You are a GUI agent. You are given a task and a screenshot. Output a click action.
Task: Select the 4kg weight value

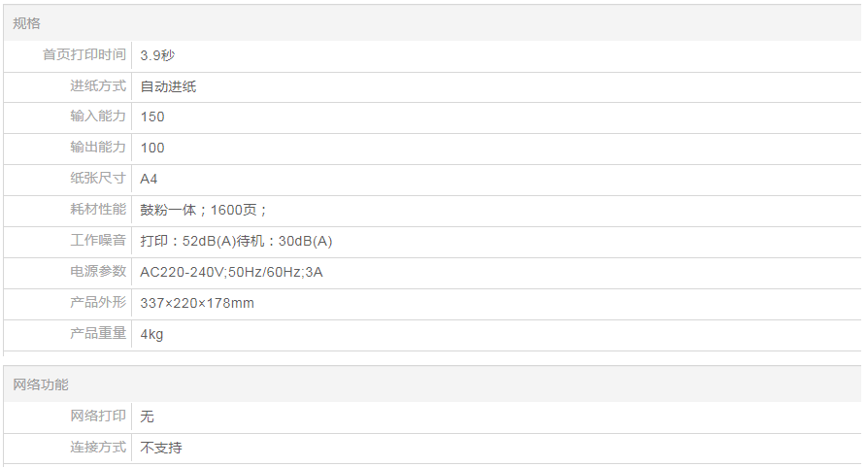(x=151, y=334)
